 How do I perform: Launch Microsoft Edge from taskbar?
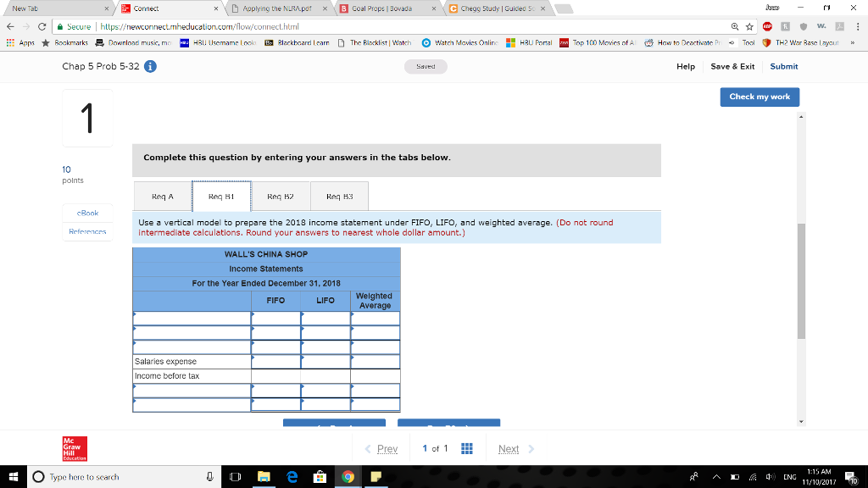(x=292, y=476)
